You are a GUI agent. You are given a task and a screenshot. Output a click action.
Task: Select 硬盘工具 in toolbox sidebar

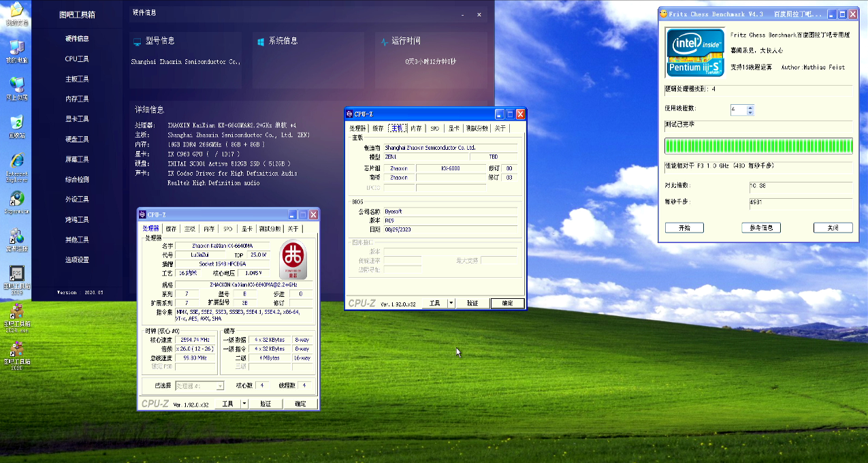coord(77,140)
